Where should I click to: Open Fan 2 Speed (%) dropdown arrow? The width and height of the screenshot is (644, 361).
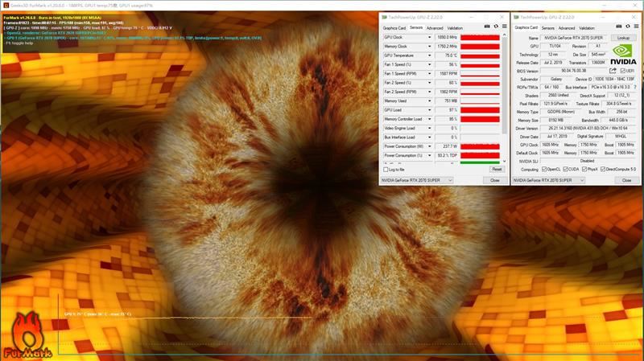click(430, 83)
